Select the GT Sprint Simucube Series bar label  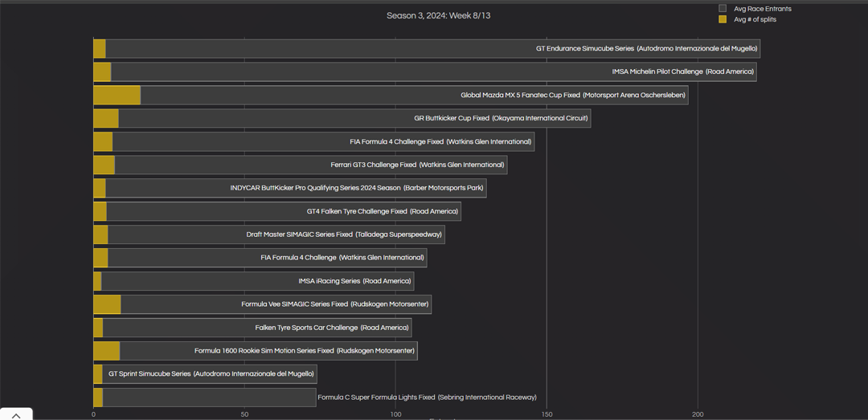211,373
